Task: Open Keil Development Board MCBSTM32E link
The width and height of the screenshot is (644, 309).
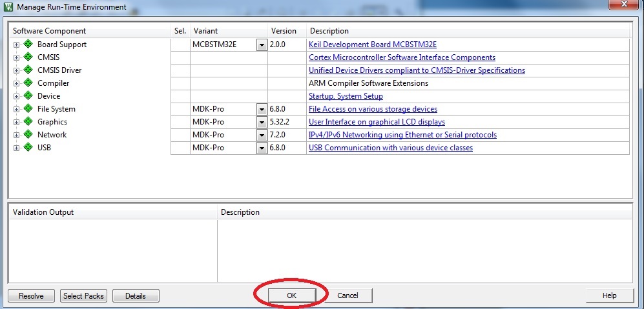Action: pos(373,45)
